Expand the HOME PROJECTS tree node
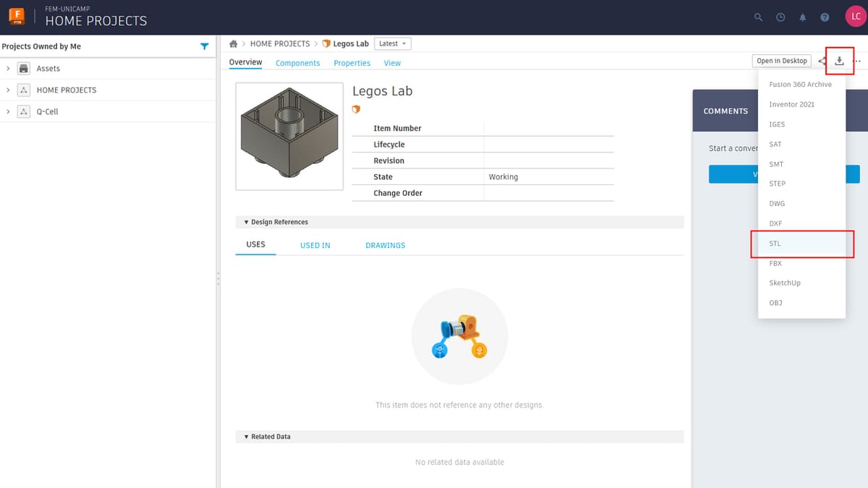 coord(7,90)
